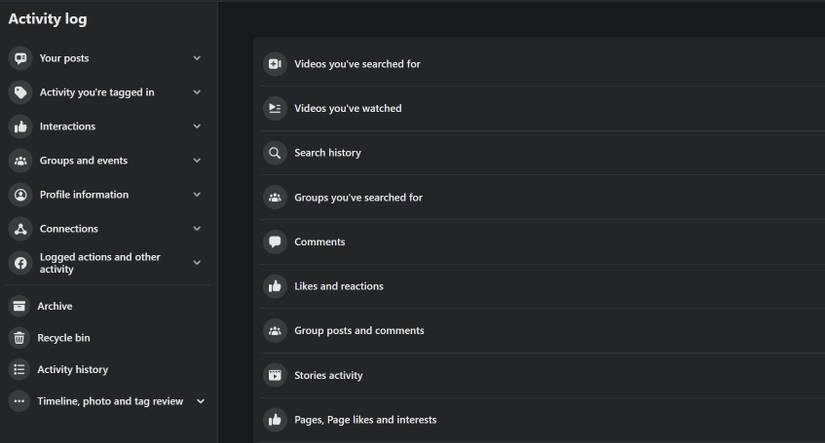
Task: Click the play-list icon for Videos you've watched
Action: [275, 108]
